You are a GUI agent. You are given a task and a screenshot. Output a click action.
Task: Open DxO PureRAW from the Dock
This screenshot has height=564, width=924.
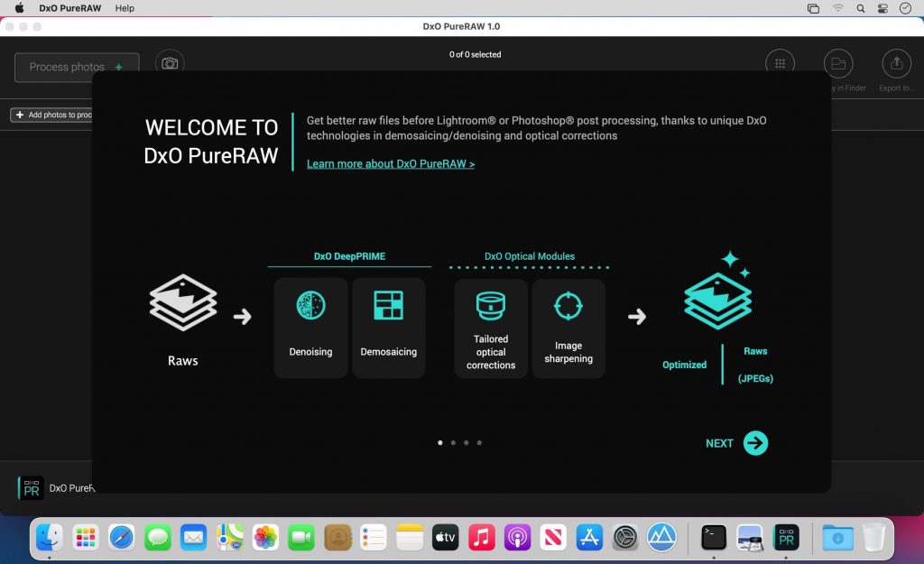[786, 538]
